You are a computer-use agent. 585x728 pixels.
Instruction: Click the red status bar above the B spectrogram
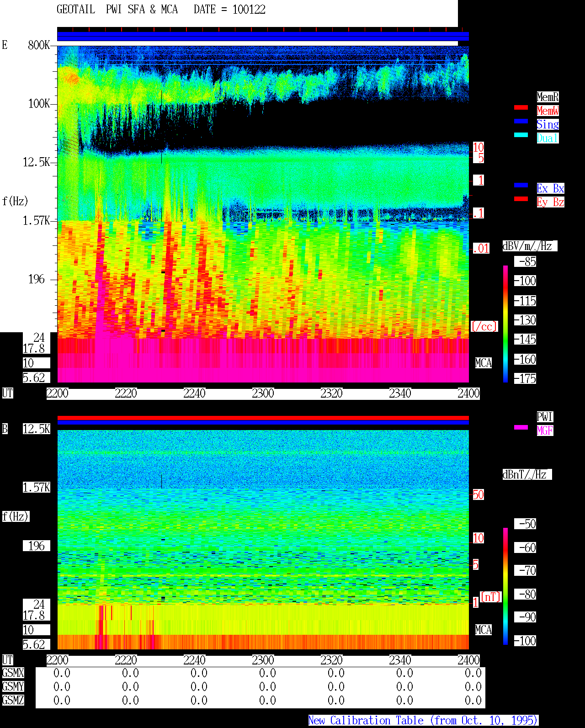pyautogui.click(x=263, y=418)
